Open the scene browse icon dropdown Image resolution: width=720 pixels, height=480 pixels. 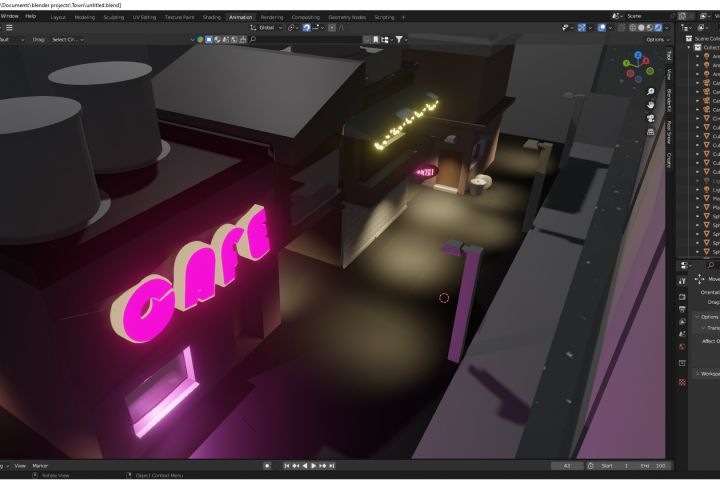[x=616, y=16]
